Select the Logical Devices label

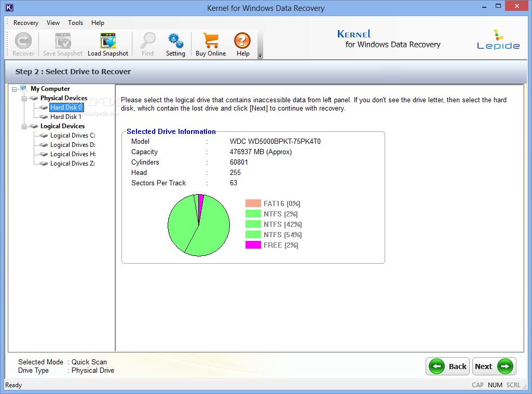coord(62,126)
